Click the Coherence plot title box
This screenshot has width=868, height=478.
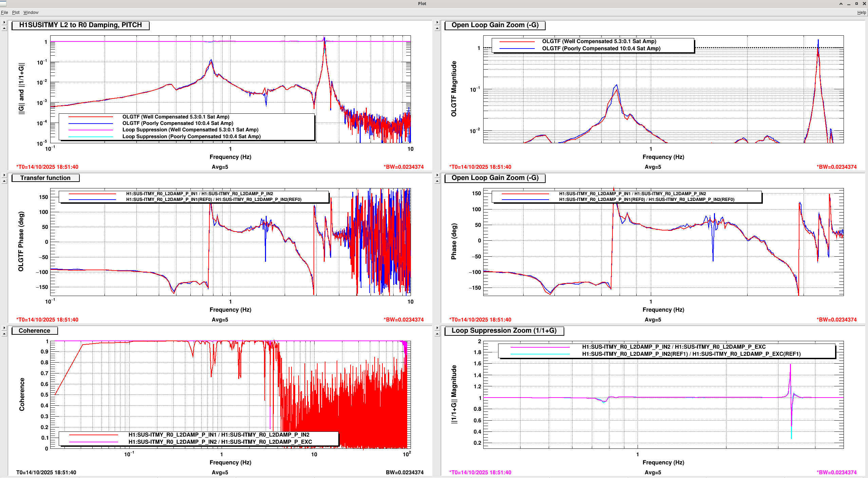(x=35, y=331)
